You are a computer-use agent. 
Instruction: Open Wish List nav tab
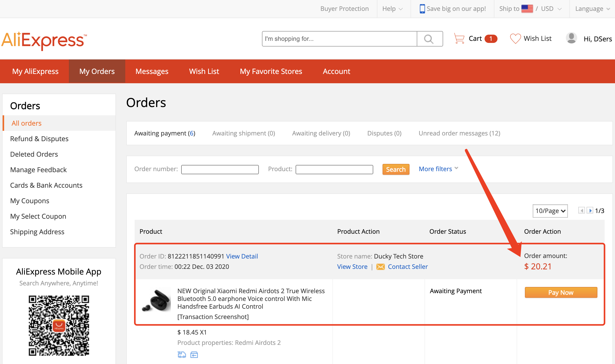(x=204, y=71)
